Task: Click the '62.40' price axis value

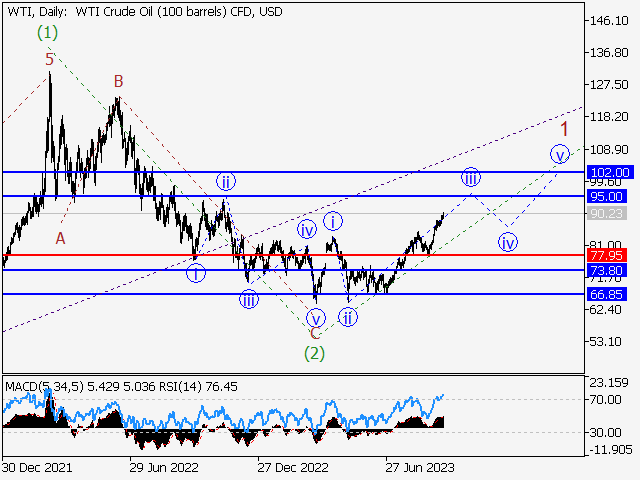Action: tap(606, 309)
